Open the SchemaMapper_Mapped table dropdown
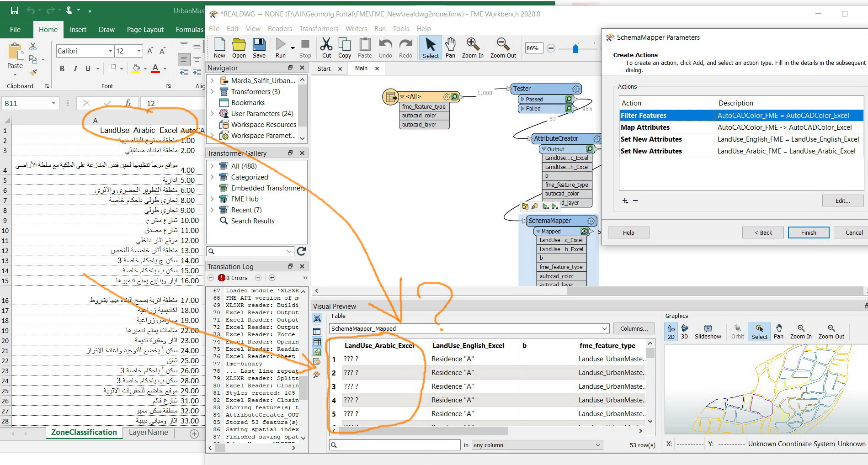 [x=605, y=328]
